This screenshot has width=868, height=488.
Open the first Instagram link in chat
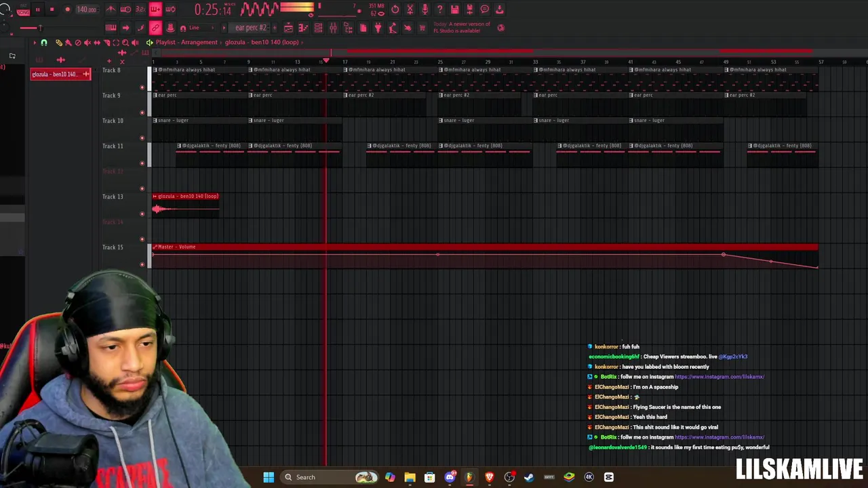click(719, 377)
